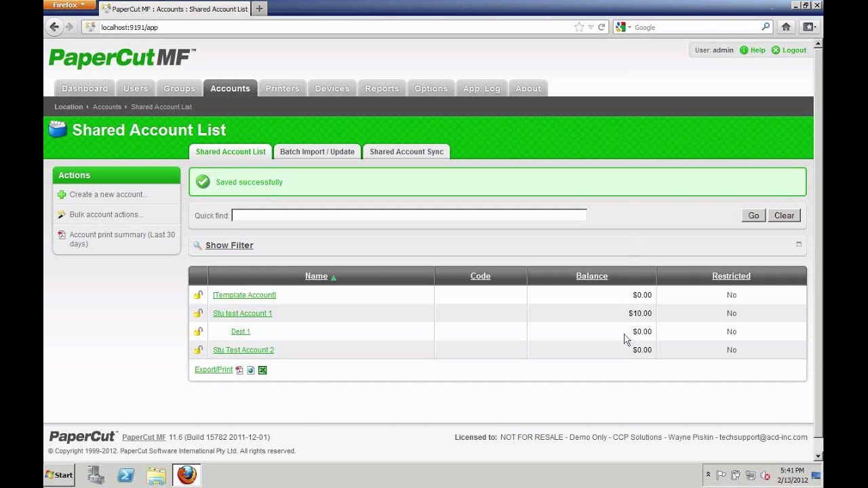
Task: Open the Printers tab
Action: pos(282,88)
